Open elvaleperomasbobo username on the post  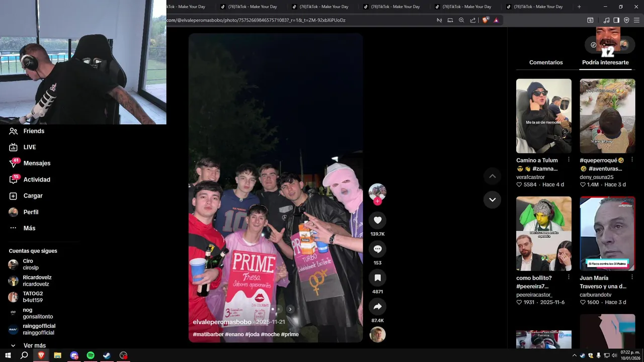222,322
